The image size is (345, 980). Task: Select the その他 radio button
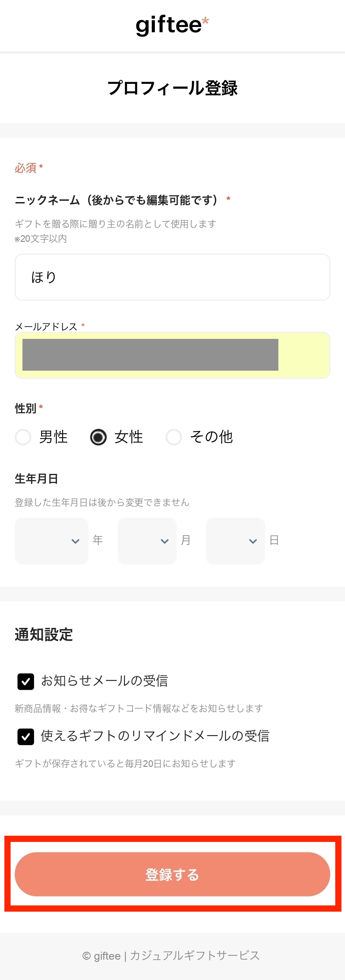click(175, 437)
